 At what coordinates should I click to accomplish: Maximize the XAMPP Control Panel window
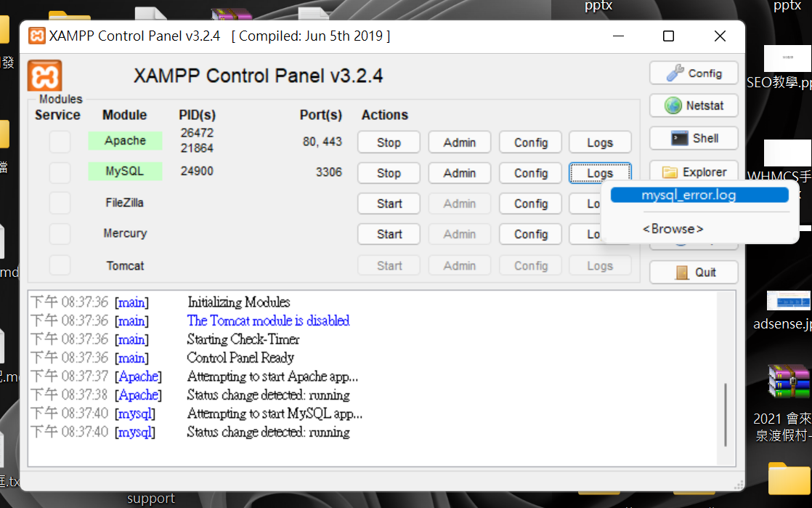coord(668,36)
